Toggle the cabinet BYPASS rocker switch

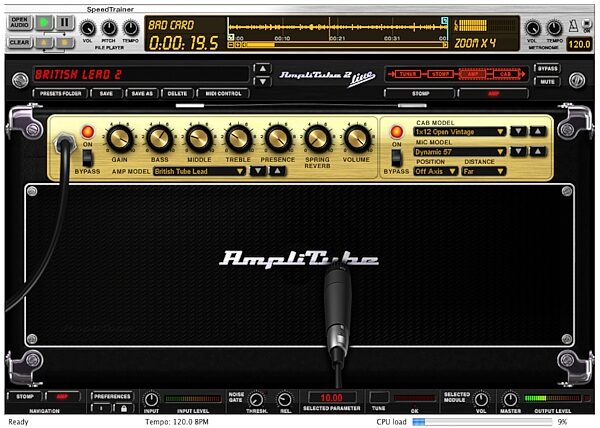tap(396, 158)
